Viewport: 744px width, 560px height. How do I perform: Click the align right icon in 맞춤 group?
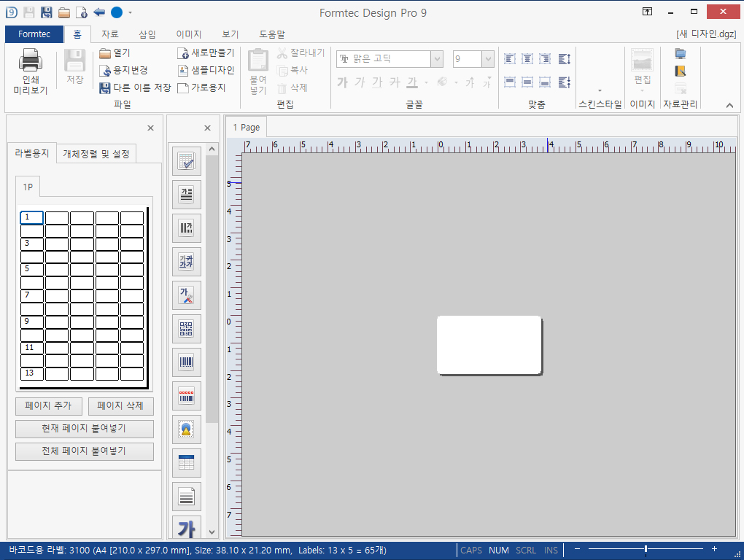tap(545, 59)
